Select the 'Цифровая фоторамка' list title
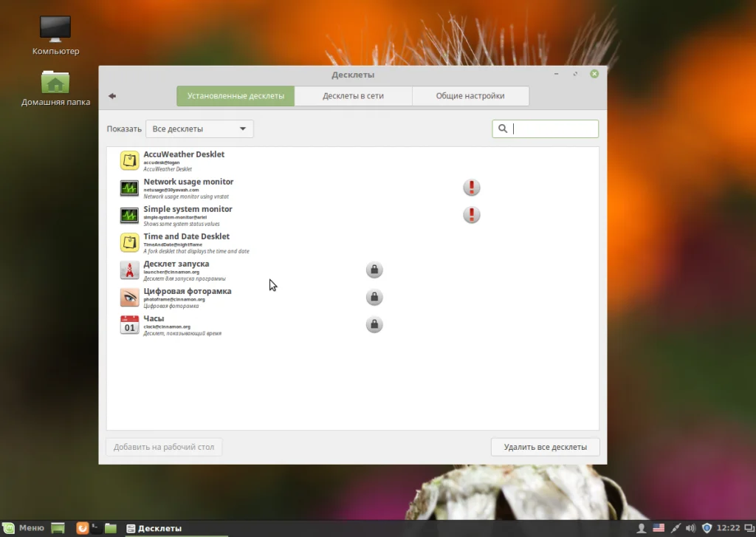The image size is (756, 537). [187, 292]
